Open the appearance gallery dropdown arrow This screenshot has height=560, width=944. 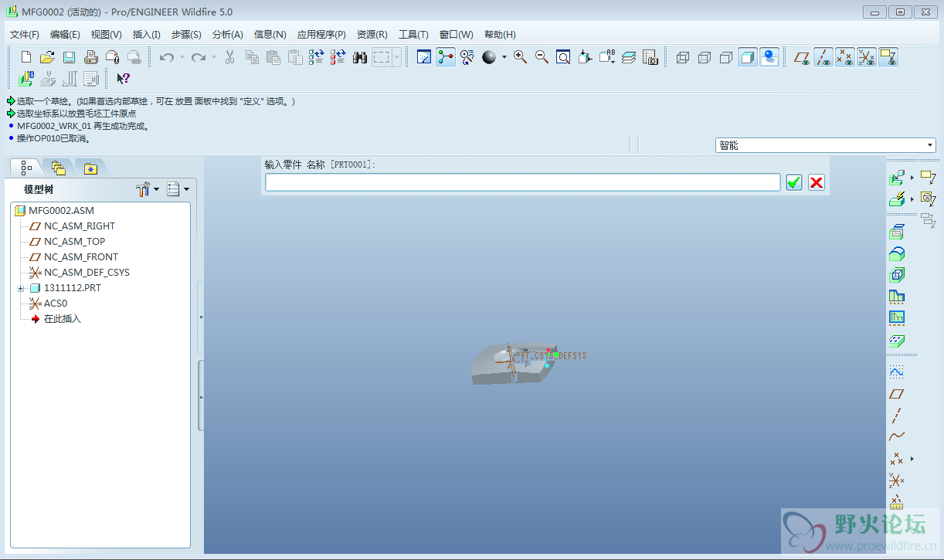504,57
